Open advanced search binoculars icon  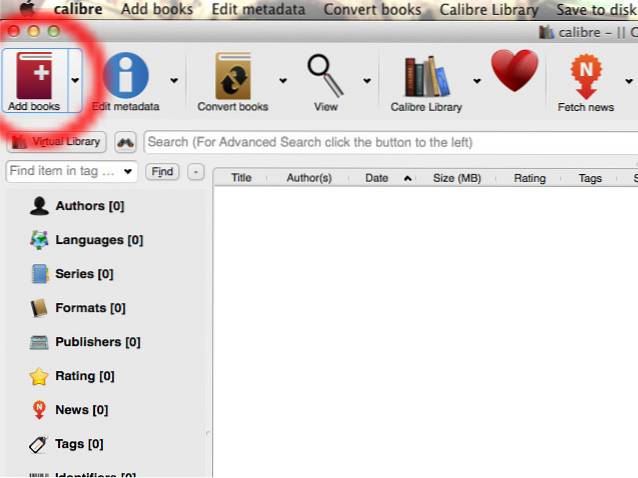[x=126, y=142]
